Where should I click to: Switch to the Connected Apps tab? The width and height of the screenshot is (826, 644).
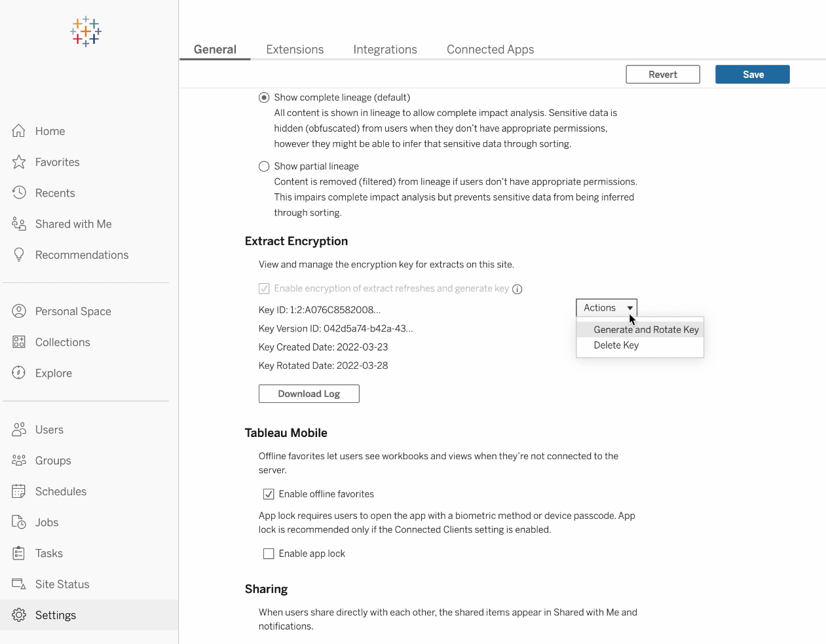pos(490,49)
